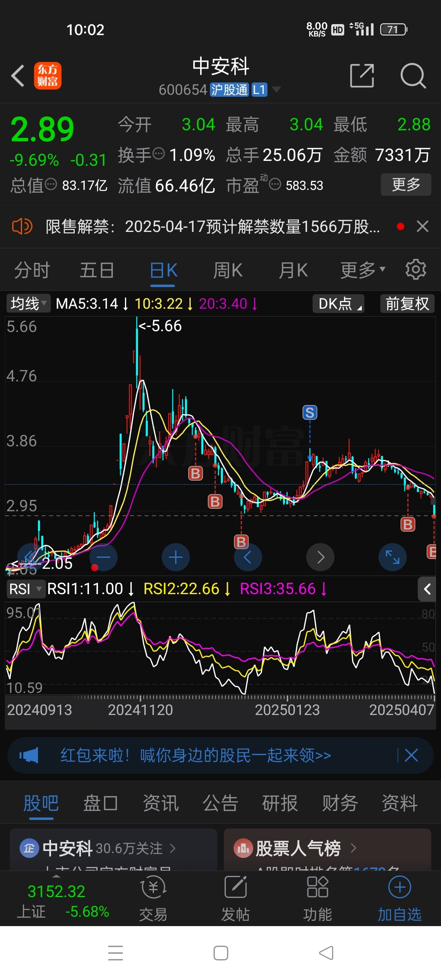Viewport: 441px width, 980px height.
Task: Collapse indicator panel with arrow button
Action: coord(427,589)
